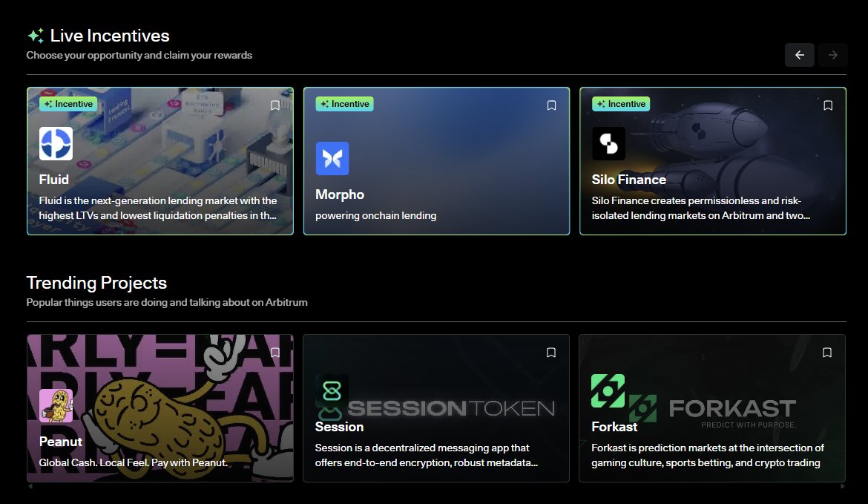
Task: Open the Silo Finance card title
Action: pyautogui.click(x=629, y=180)
